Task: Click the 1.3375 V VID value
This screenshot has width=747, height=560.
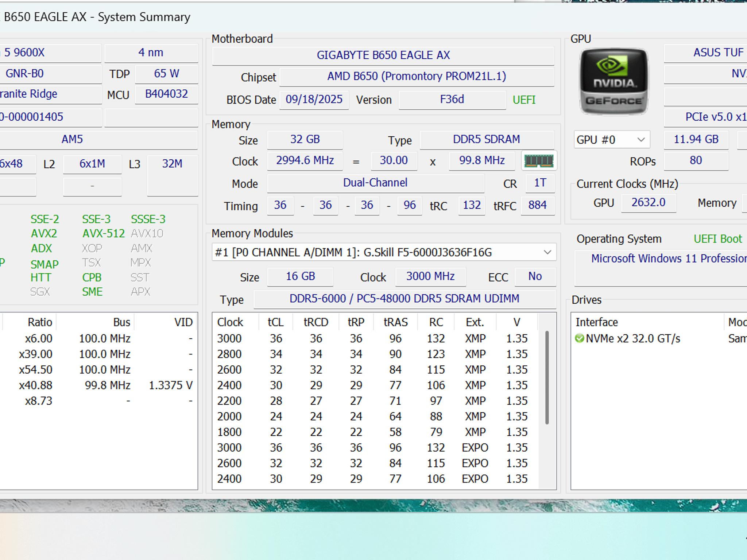Action: (171, 385)
